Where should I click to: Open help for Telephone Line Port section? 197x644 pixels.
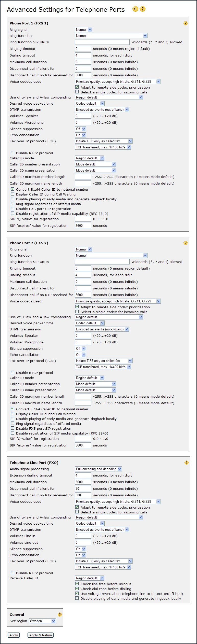tap(187, 463)
